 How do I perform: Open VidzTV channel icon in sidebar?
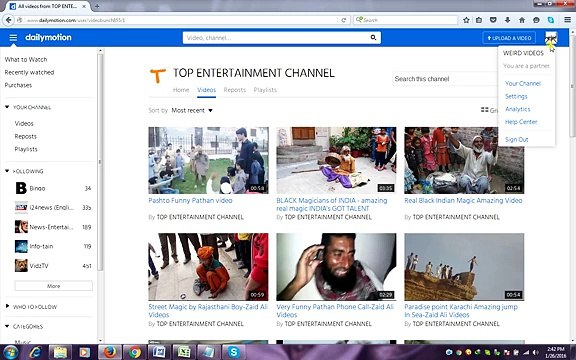(21, 266)
